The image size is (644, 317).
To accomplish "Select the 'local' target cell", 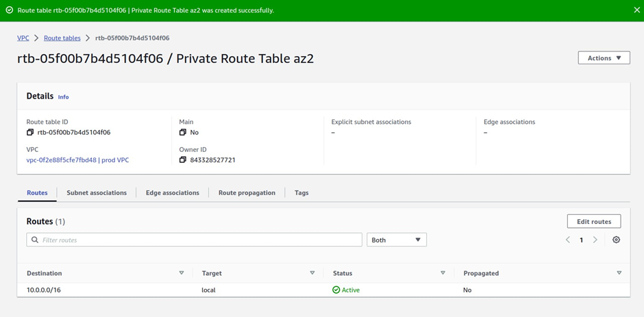I will (x=209, y=290).
